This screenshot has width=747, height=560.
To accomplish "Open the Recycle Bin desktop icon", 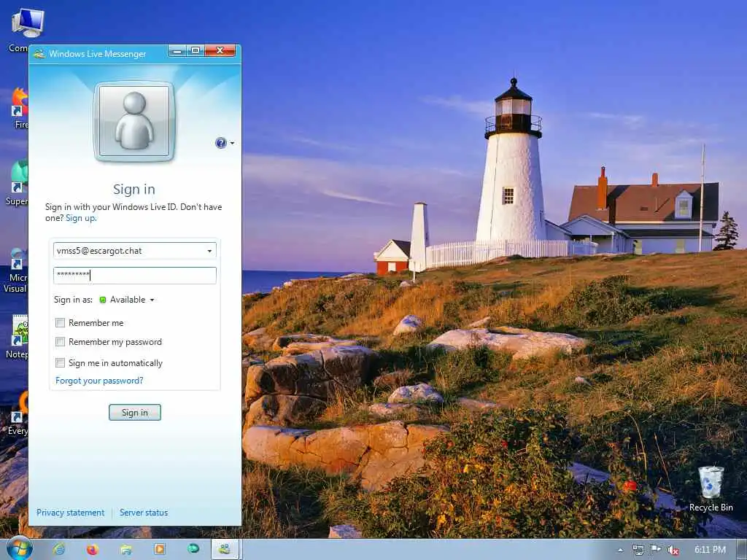I will coord(711,489).
